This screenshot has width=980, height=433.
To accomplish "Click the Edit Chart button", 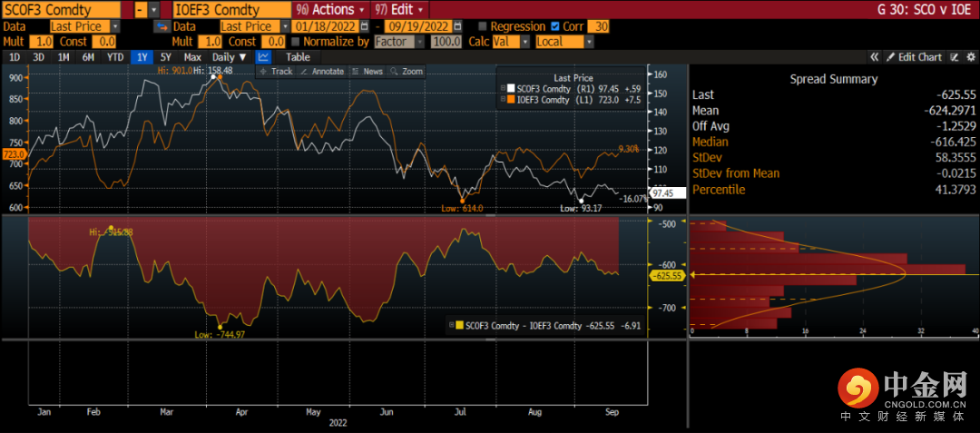I will click(x=915, y=57).
